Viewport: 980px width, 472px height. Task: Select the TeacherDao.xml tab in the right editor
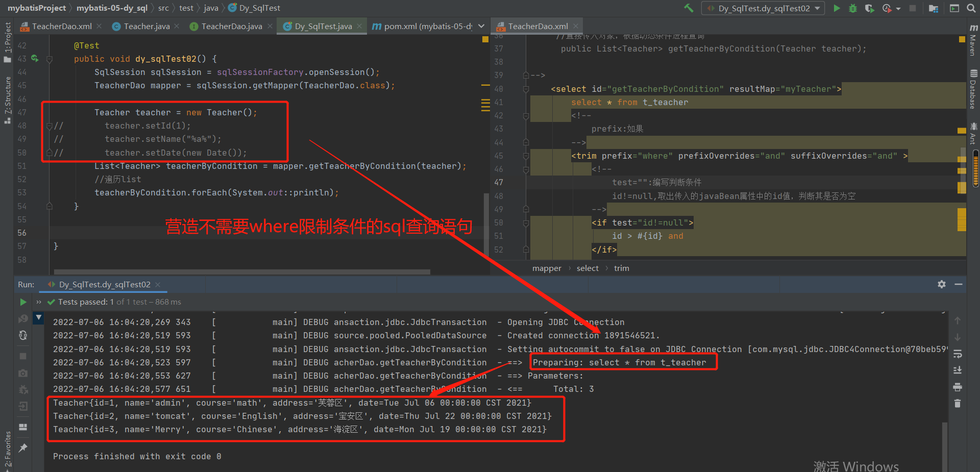point(538,26)
